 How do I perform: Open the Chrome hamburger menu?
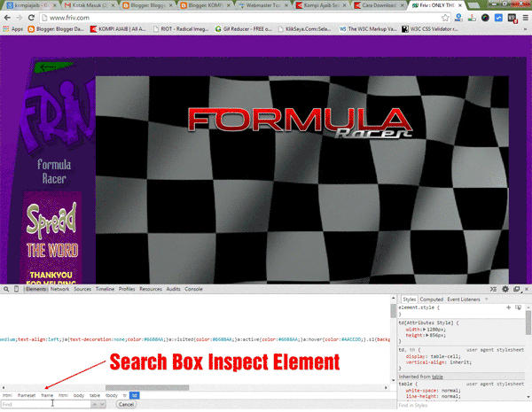(525, 18)
